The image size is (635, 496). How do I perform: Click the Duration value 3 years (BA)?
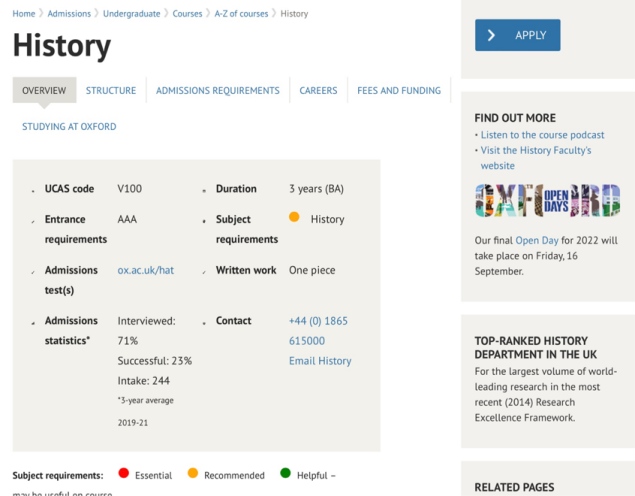click(x=316, y=189)
